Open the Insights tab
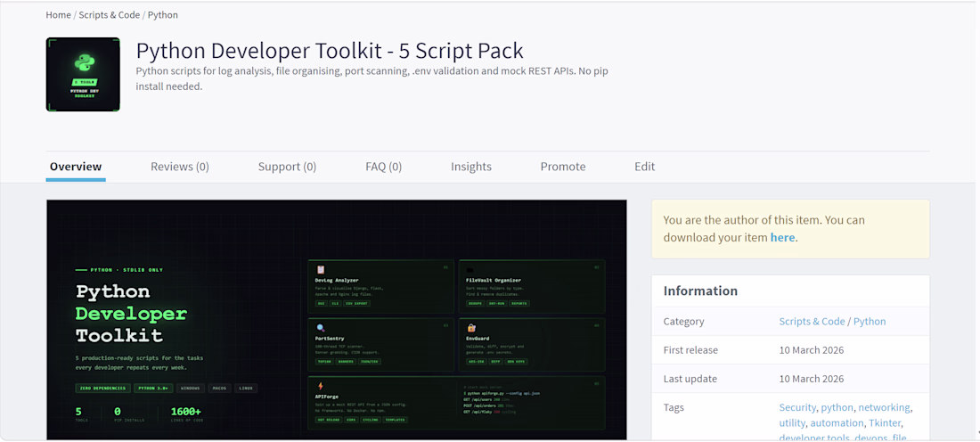The width and height of the screenshot is (980, 442). point(471,167)
